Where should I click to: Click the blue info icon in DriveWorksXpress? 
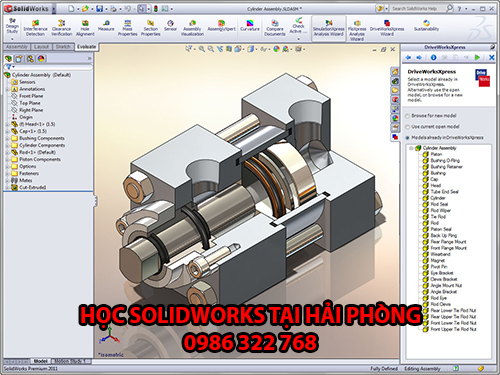point(433,57)
